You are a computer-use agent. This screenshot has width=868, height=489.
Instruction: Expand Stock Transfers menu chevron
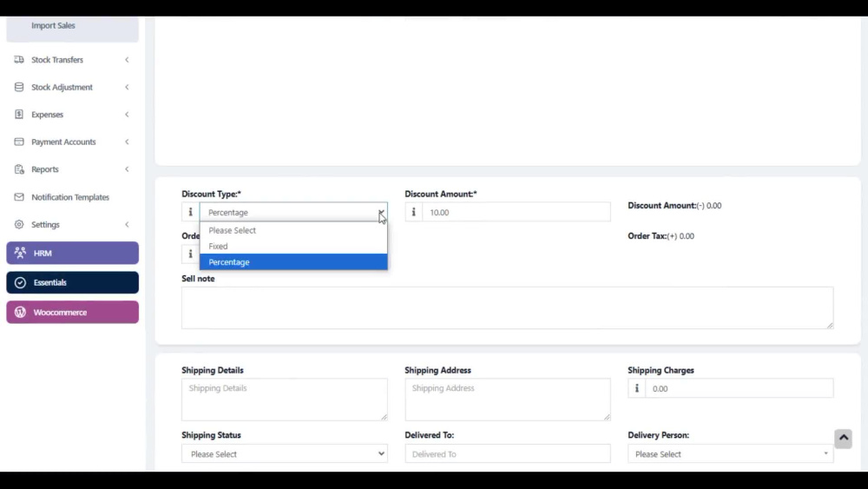point(127,59)
